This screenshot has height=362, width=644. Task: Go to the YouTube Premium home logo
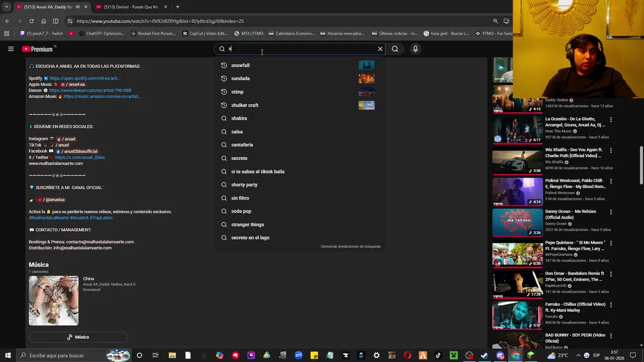(37, 49)
